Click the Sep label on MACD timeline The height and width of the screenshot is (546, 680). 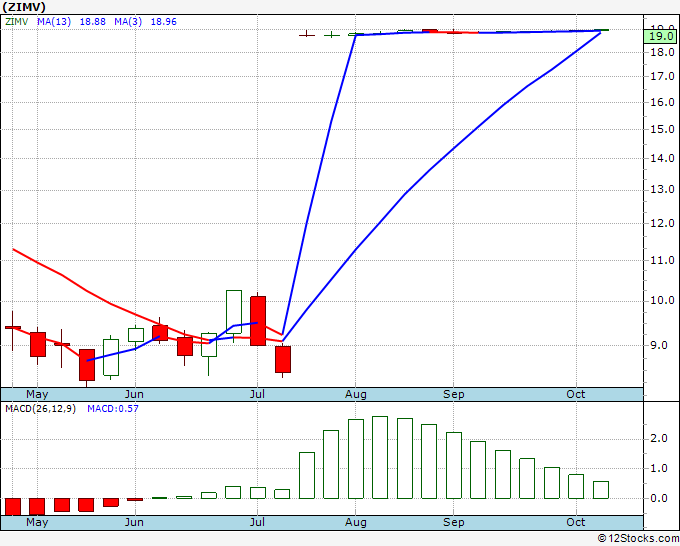click(x=454, y=522)
